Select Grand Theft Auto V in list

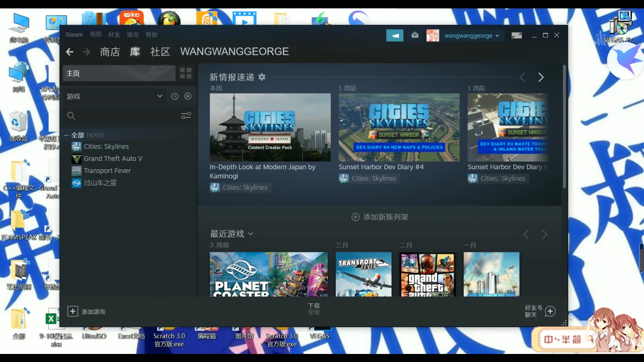point(113,159)
